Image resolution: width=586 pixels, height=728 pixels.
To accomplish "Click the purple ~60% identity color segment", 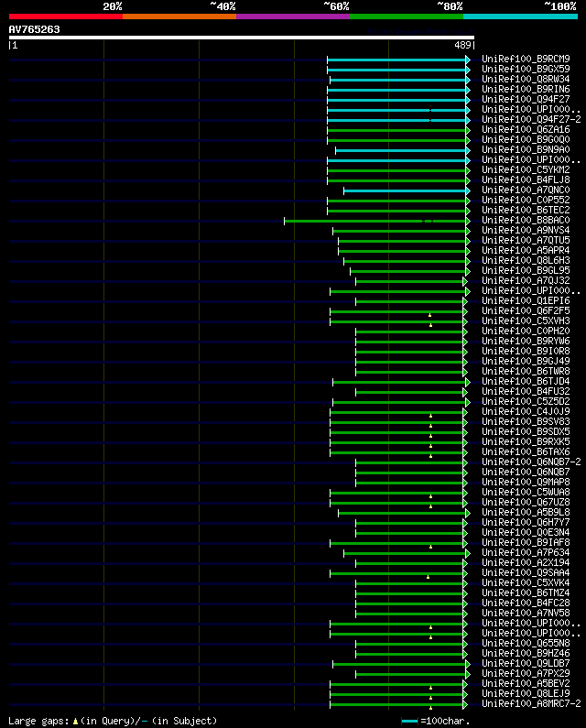I will [293, 16].
